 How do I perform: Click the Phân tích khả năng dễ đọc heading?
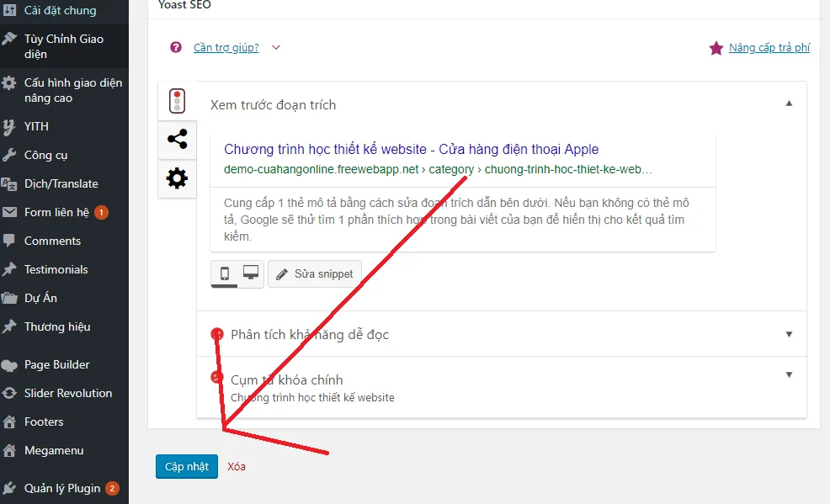[x=310, y=334]
